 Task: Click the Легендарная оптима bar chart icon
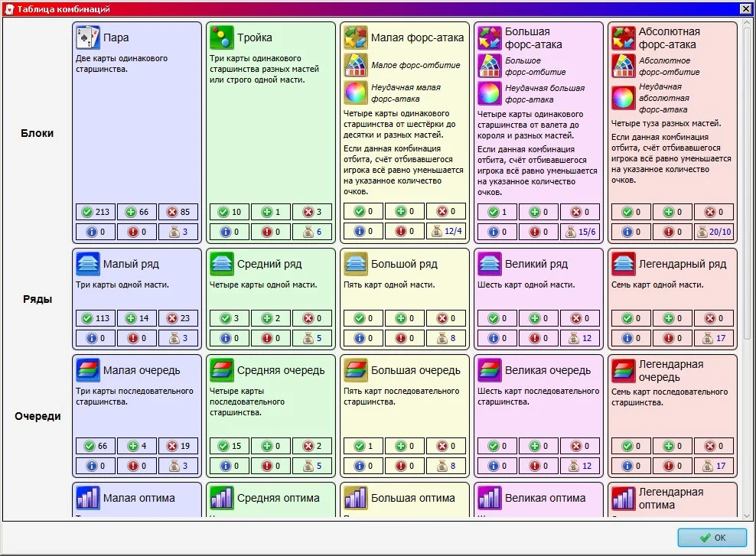624,499
